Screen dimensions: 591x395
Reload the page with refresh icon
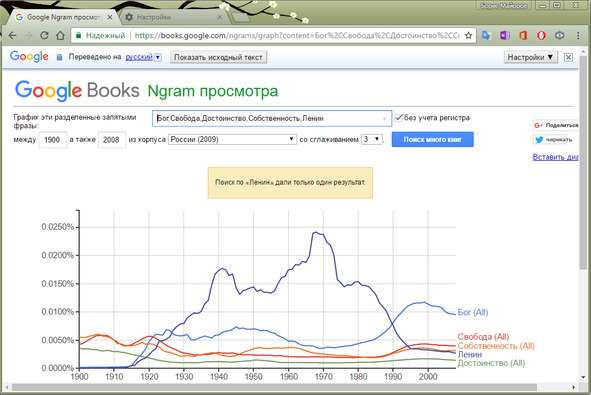point(44,35)
